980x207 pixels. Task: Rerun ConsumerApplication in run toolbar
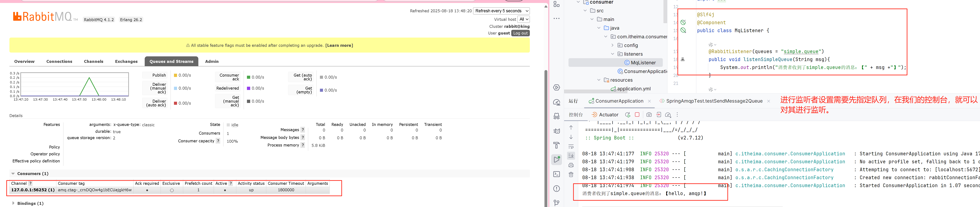[x=627, y=115]
